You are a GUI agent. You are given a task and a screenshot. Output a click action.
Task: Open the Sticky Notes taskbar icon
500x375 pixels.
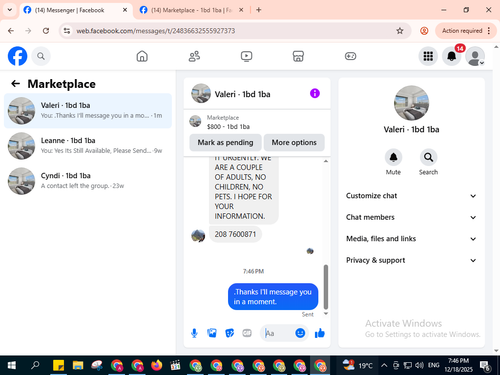(58, 365)
